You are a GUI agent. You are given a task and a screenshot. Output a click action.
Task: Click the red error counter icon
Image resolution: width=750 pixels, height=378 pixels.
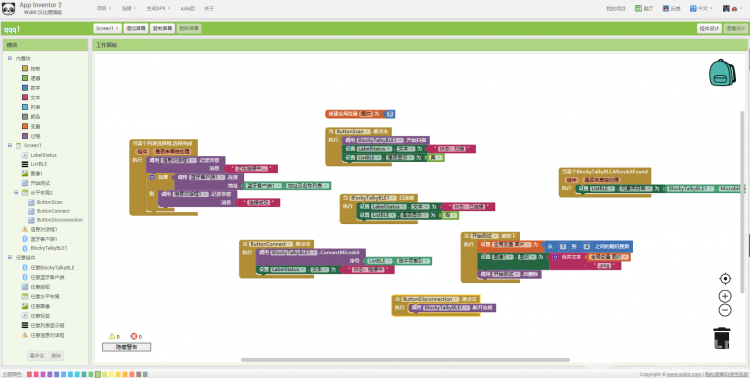point(134,336)
